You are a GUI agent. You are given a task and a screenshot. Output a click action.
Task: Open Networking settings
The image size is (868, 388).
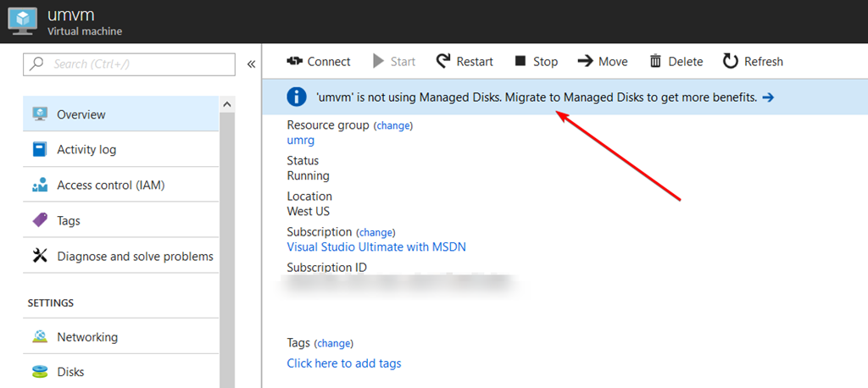[120, 336]
